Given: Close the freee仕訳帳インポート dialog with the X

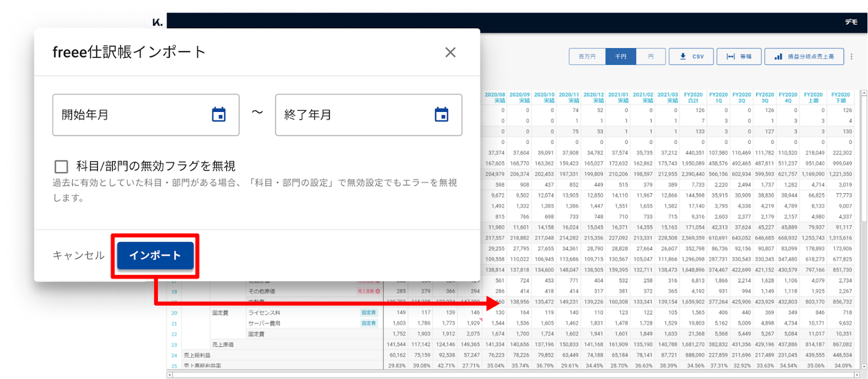Looking at the screenshot, I should click(x=450, y=52).
